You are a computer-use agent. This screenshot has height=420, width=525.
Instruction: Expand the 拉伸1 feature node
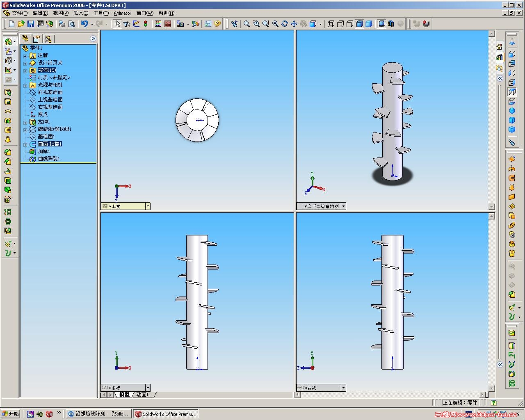[25, 122]
